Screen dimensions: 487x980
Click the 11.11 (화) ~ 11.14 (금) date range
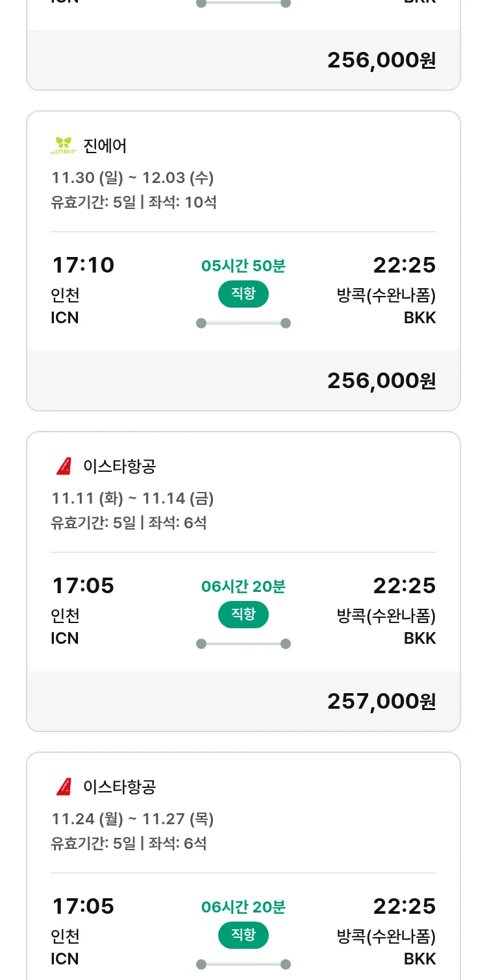tap(132, 498)
